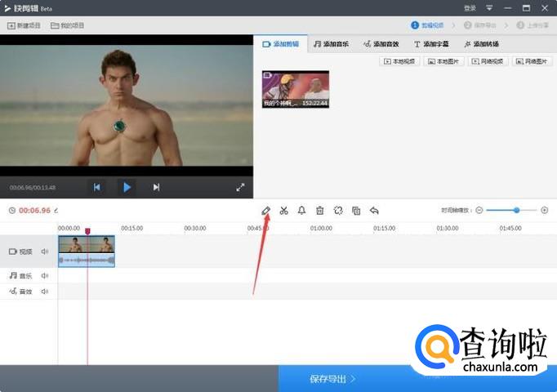Zoom out timeline with minus icon

tap(479, 211)
